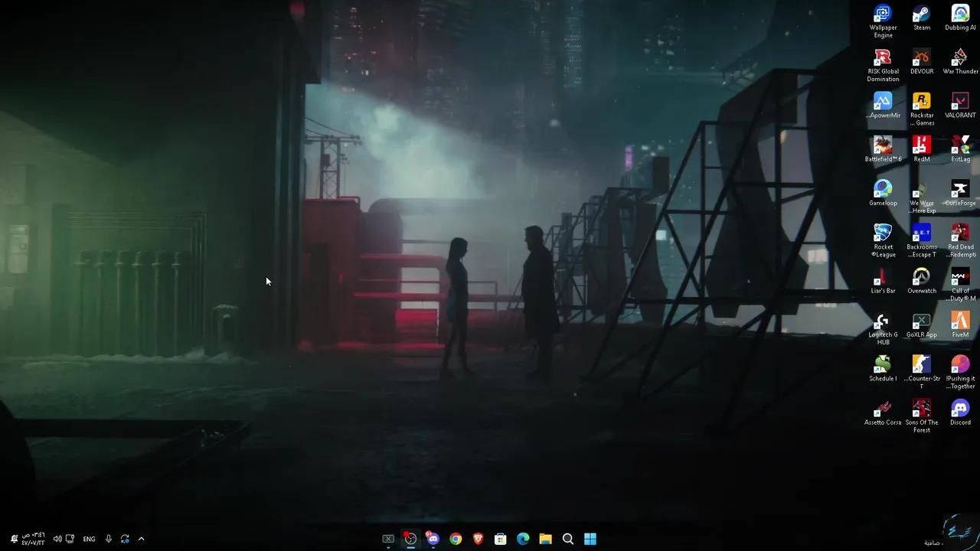Select Schedule I game icon
The height and width of the screenshot is (551, 980).
883,368
